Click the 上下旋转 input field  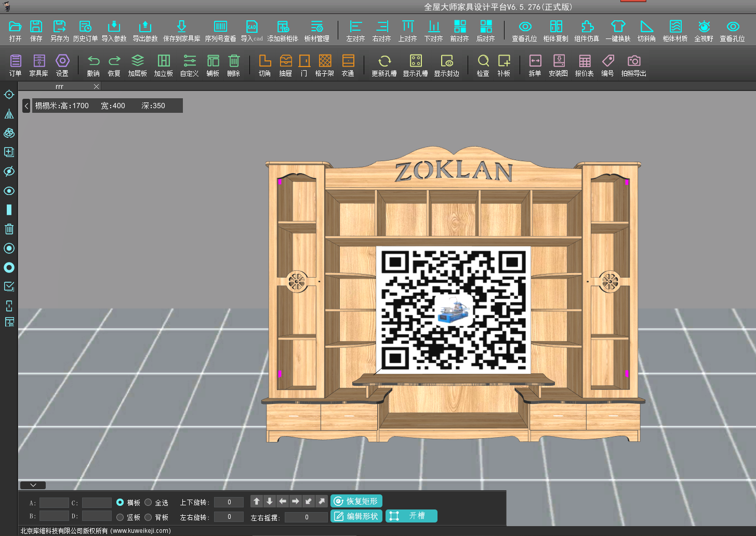click(229, 502)
